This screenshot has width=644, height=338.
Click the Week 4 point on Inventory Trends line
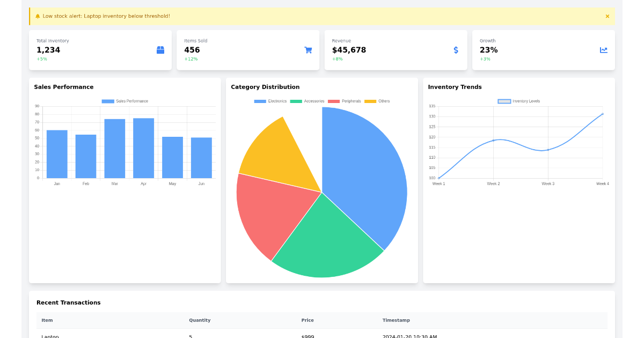602,114
